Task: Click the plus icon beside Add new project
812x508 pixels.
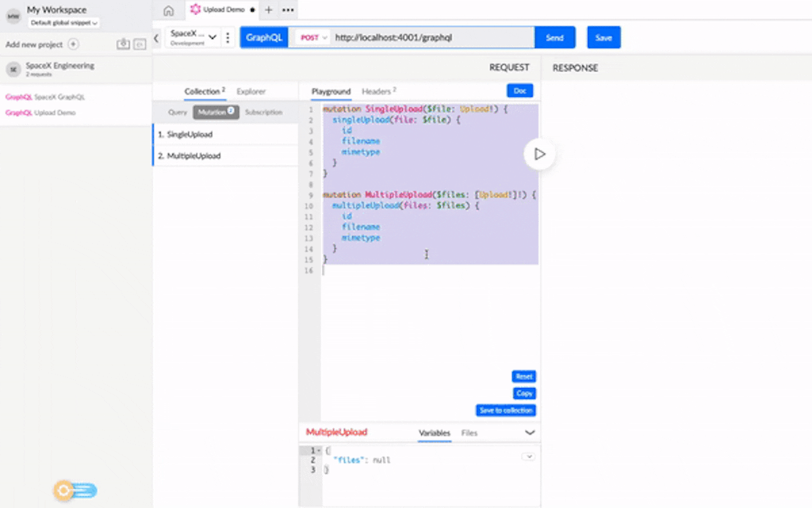Action: pos(73,45)
